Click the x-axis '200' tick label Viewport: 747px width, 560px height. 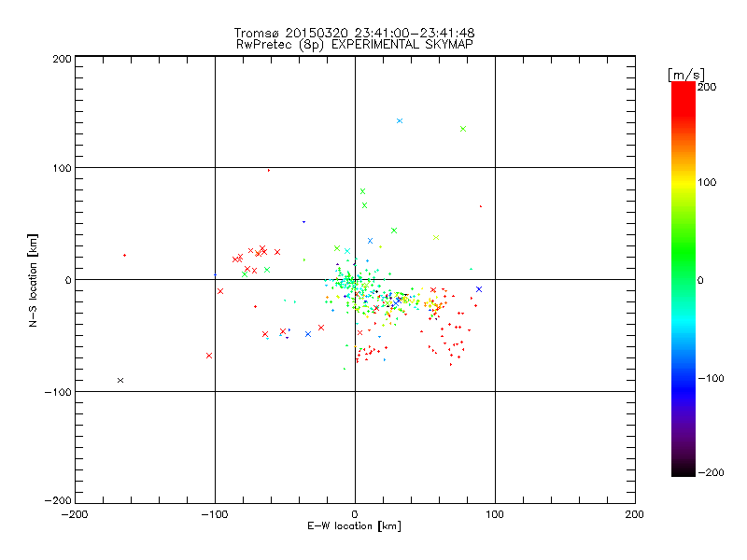pos(635,514)
